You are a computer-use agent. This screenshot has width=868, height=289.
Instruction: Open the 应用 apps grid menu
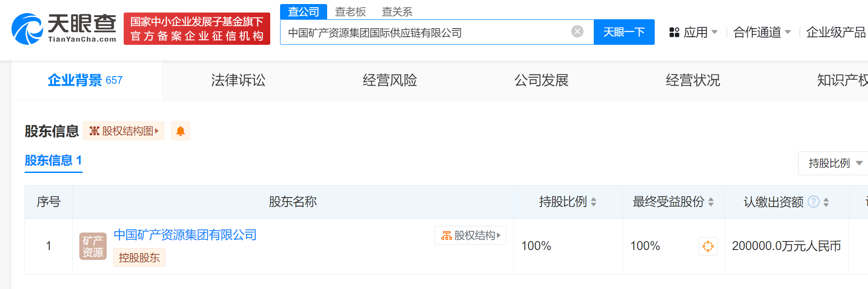tap(693, 32)
